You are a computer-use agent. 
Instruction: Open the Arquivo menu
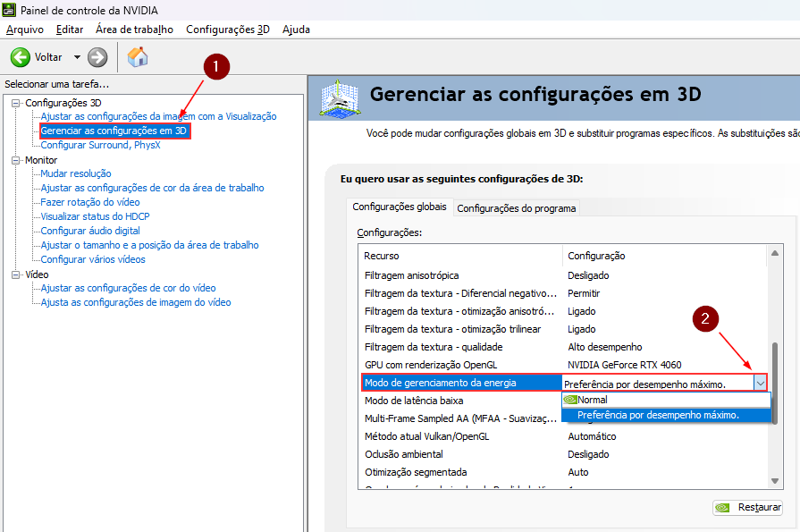tap(24, 30)
